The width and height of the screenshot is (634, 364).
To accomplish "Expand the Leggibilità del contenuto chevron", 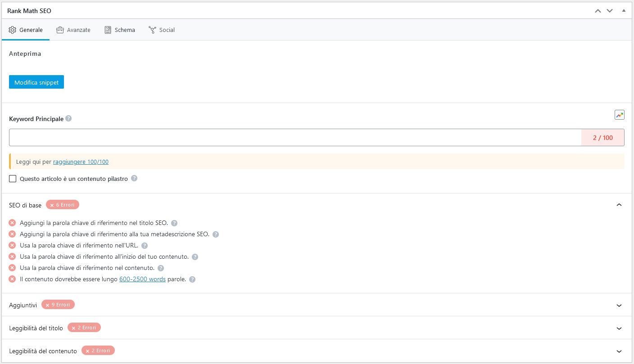I will 619,351.
